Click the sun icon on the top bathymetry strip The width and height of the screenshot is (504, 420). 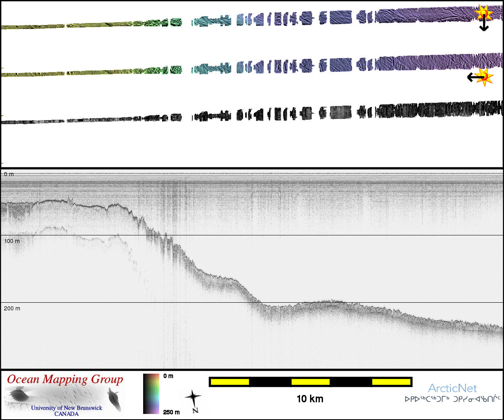(483, 12)
